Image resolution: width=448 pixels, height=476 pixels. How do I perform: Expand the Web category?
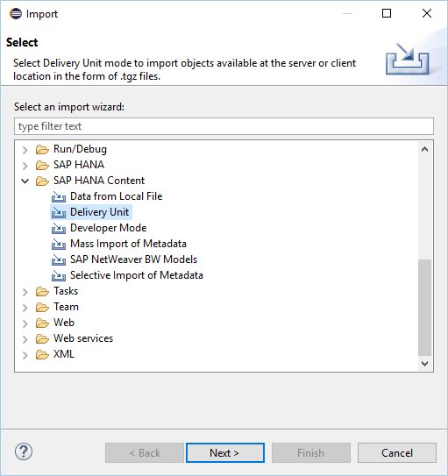click(25, 323)
